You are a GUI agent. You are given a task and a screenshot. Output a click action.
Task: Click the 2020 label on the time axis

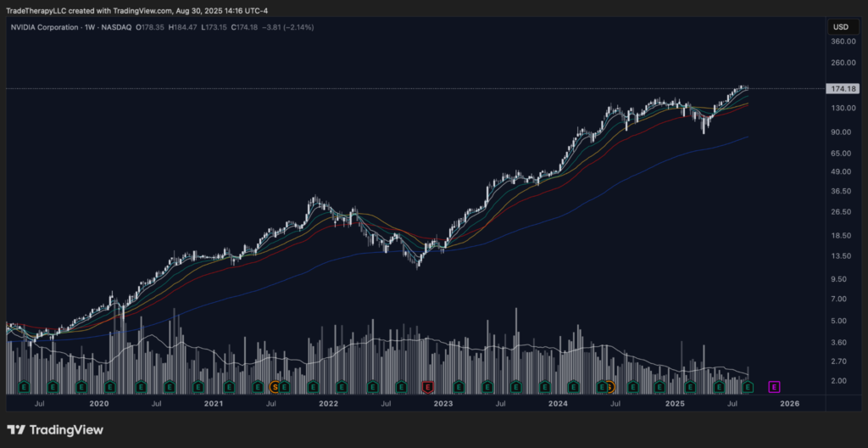coord(98,405)
